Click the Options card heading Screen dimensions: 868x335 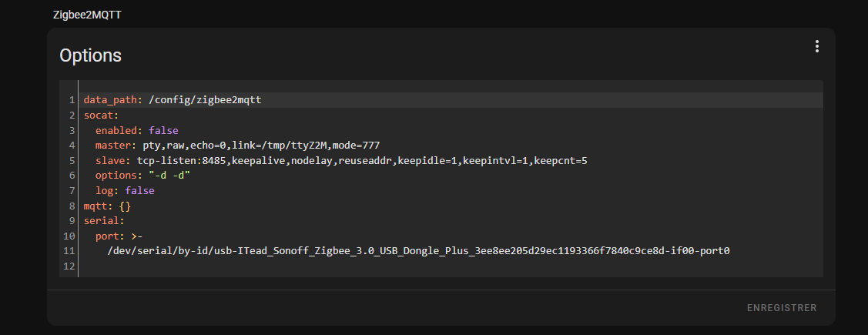90,55
